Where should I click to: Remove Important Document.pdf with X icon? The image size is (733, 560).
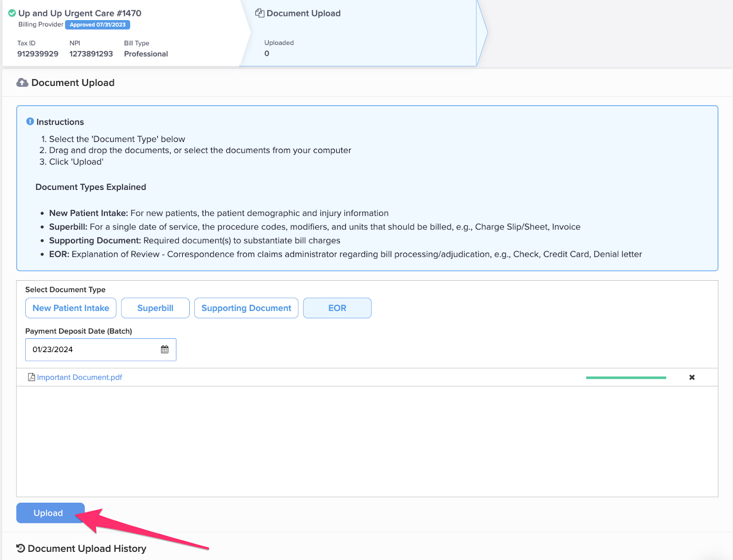click(x=692, y=377)
